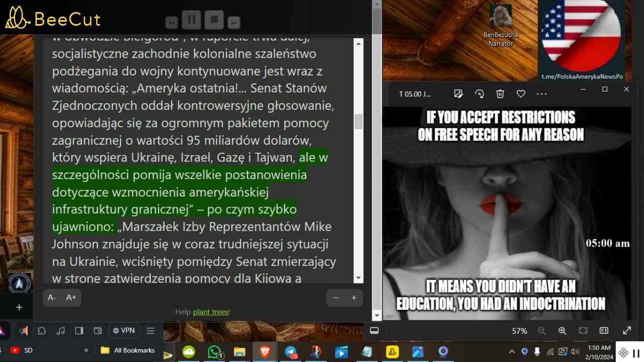Open Telegram from the taskbar
Screen dimensions: 644x362
(x=291, y=352)
